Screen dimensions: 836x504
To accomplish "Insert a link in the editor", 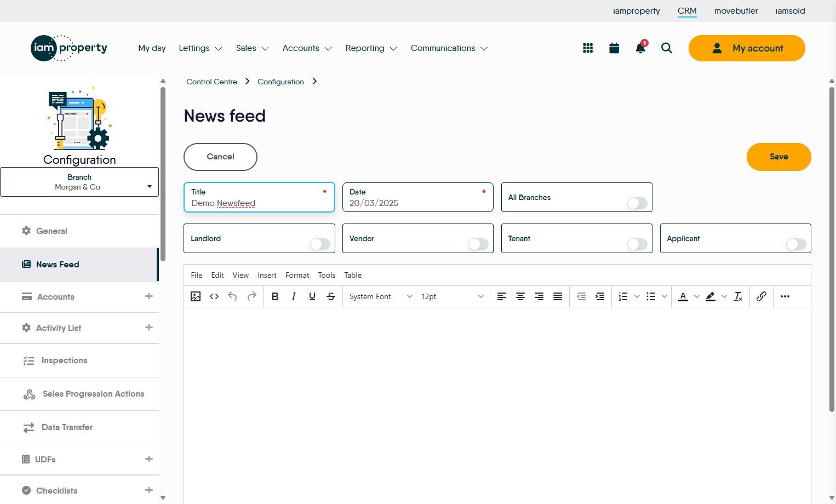I will 761,296.
